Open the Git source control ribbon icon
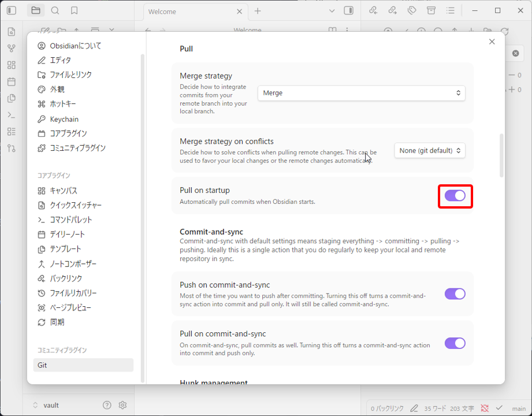The height and width of the screenshot is (416, 532). [x=12, y=148]
